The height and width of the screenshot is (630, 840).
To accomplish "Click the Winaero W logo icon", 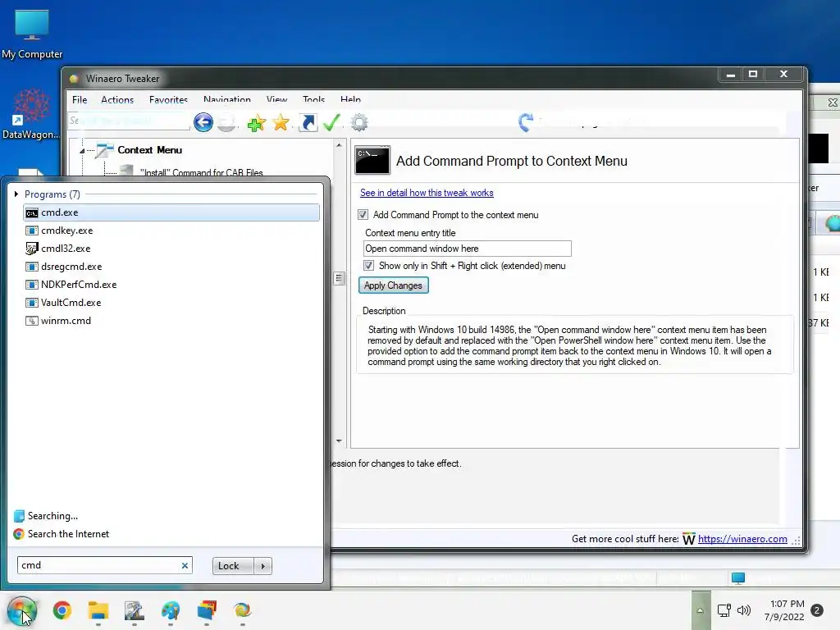I will coord(688,539).
